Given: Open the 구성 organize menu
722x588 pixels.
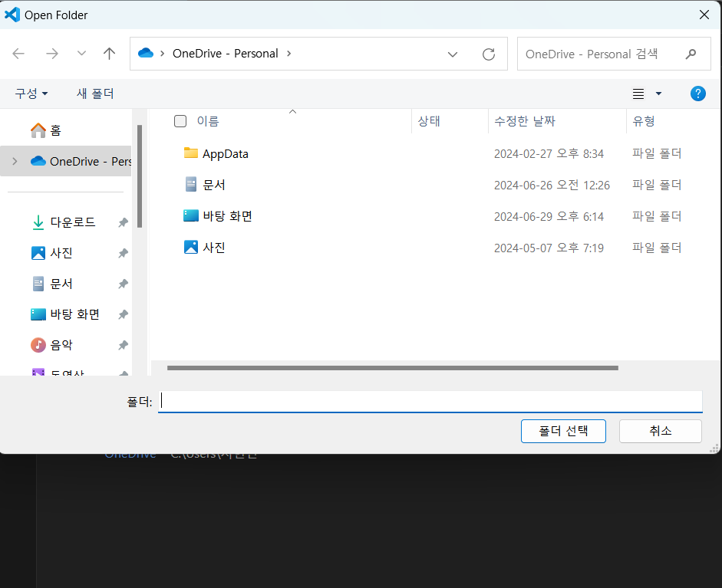Looking at the screenshot, I should pyautogui.click(x=31, y=94).
